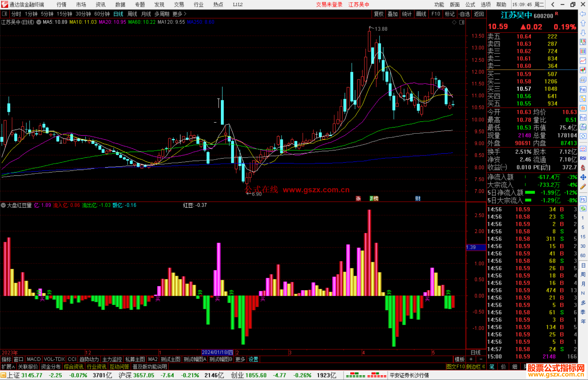This screenshot has width=588, height=380.
Task: Expand the 更多 period options chevron
Action: point(185,14)
